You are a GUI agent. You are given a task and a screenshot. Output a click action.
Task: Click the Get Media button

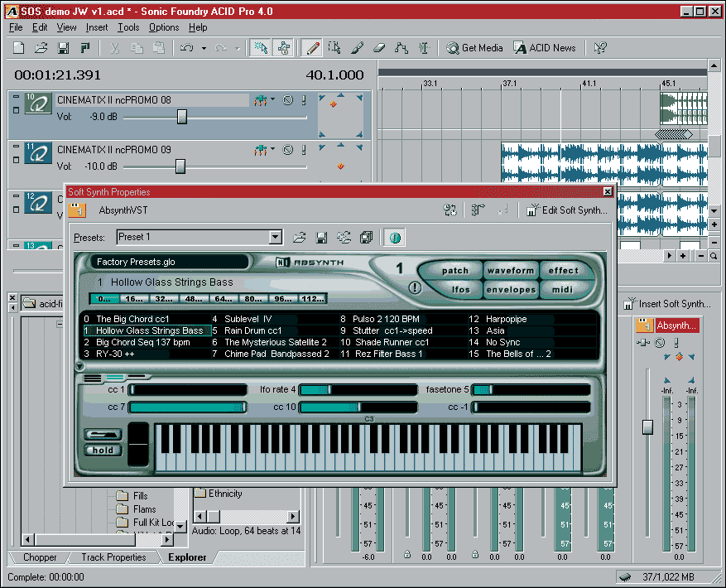(x=474, y=48)
